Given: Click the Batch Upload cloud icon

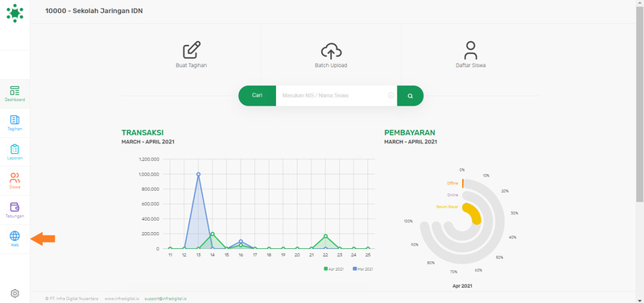Looking at the screenshot, I should point(331,51).
